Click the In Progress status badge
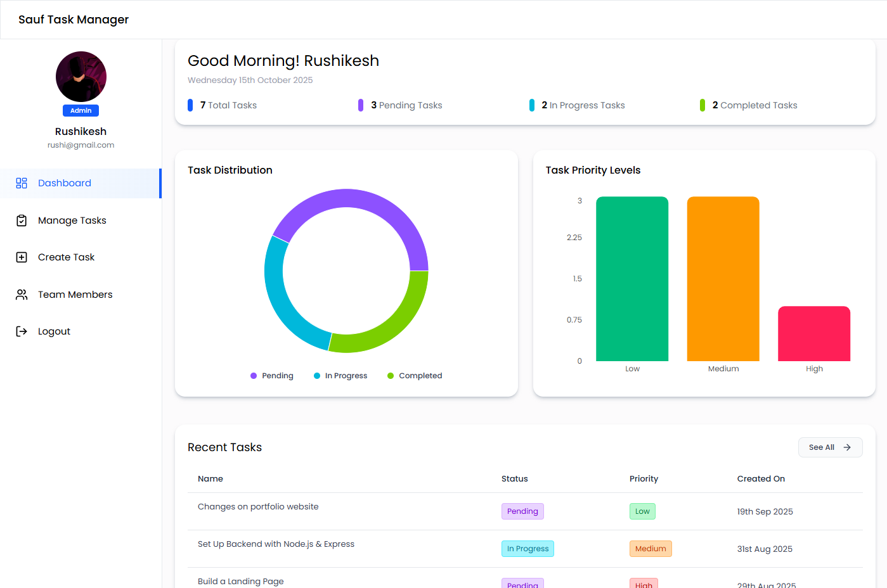Screen dimensions: 887x588 pyautogui.click(x=528, y=549)
